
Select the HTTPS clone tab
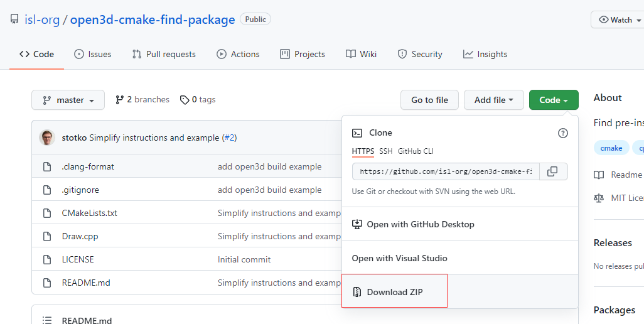[x=363, y=151]
